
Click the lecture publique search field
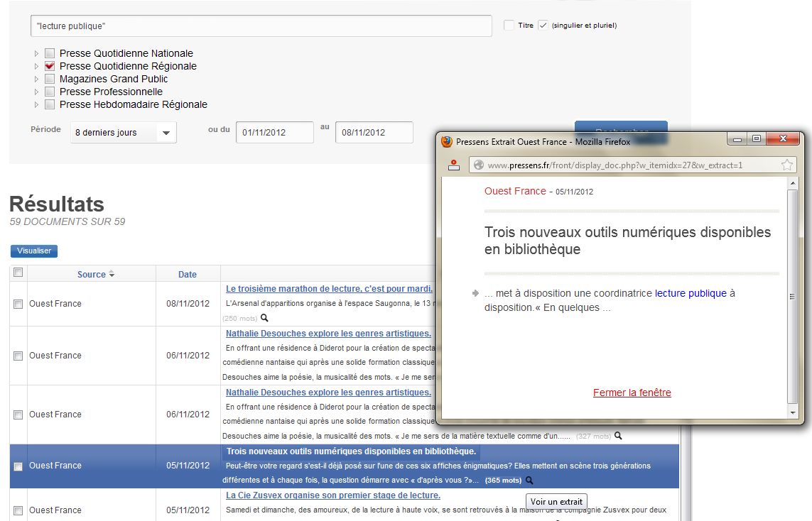point(261,26)
